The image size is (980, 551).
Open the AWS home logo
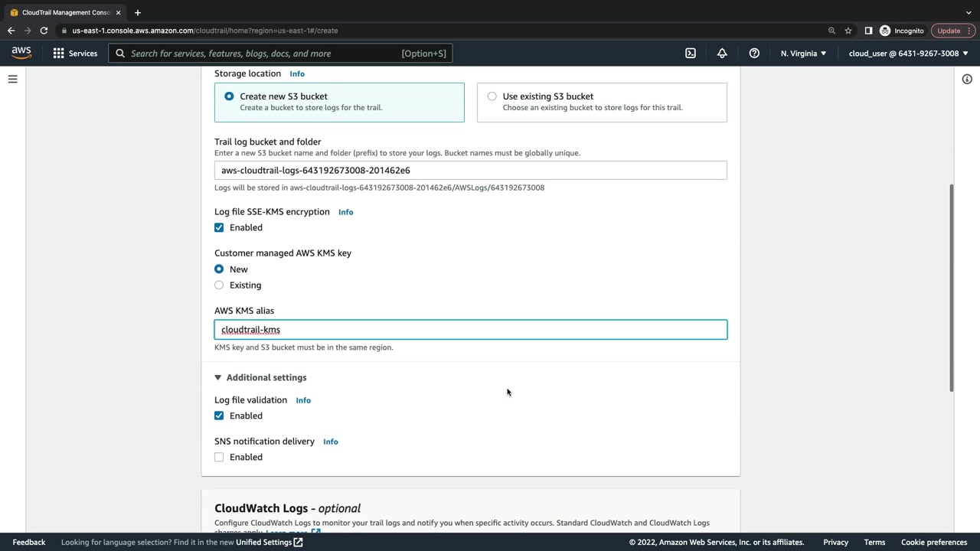tap(21, 53)
